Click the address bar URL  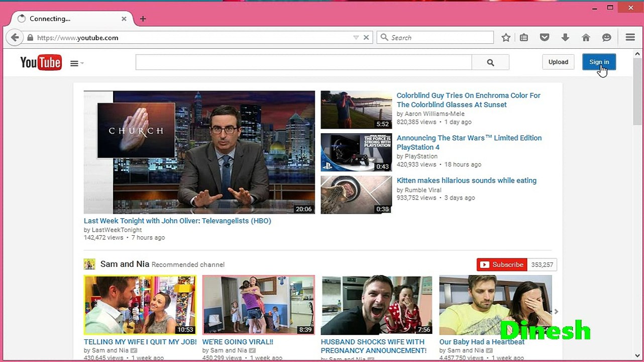coord(77,38)
